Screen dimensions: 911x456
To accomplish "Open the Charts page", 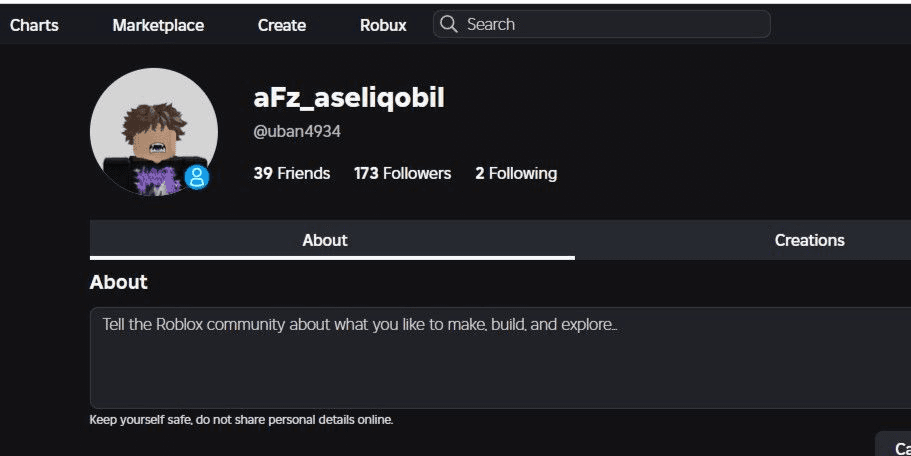I will point(34,25).
